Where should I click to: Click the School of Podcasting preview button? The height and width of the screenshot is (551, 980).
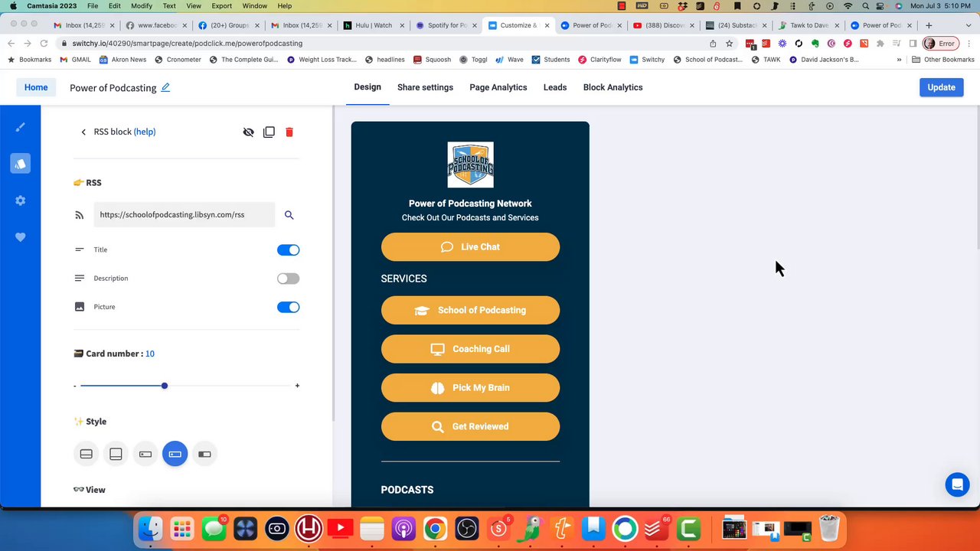point(470,310)
